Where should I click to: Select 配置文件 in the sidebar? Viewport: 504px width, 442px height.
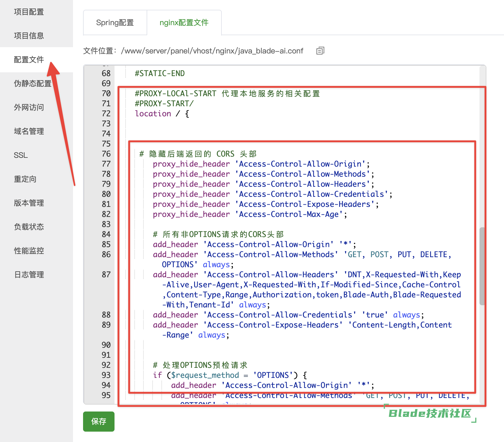[x=29, y=60]
